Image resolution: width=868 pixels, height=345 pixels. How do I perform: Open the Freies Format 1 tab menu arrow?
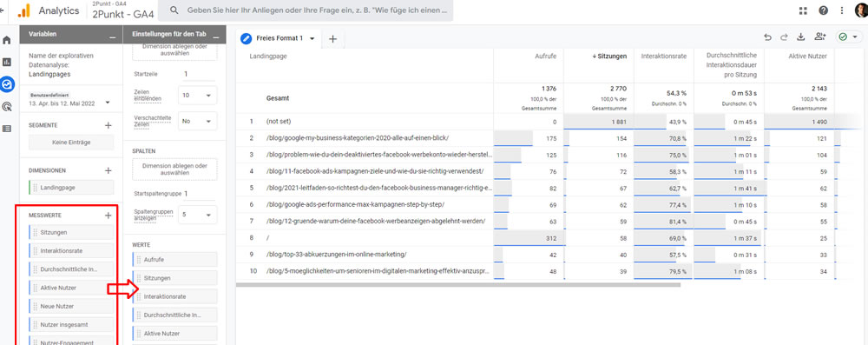pos(312,39)
